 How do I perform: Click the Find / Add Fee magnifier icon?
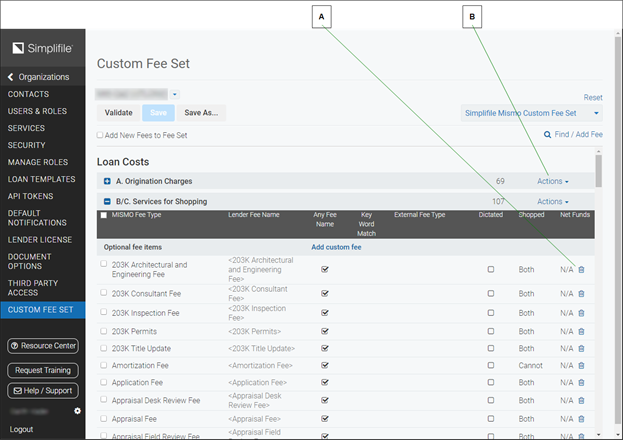click(547, 134)
